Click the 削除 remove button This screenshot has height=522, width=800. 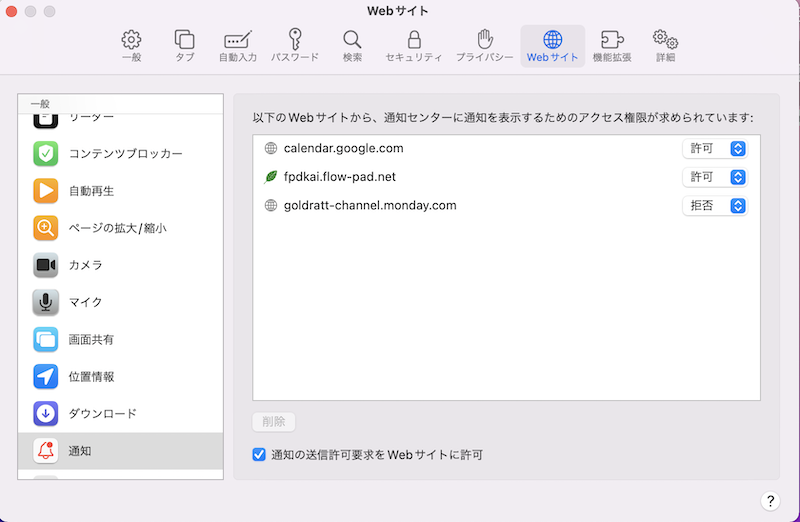273,421
